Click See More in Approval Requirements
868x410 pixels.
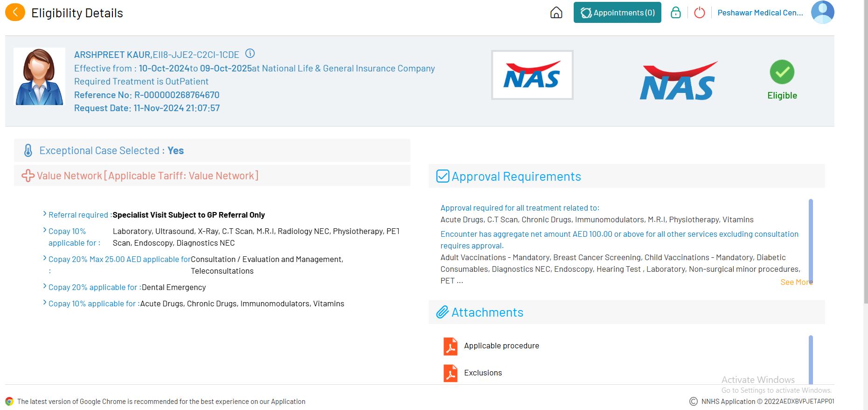pyautogui.click(x=796, y=282)
